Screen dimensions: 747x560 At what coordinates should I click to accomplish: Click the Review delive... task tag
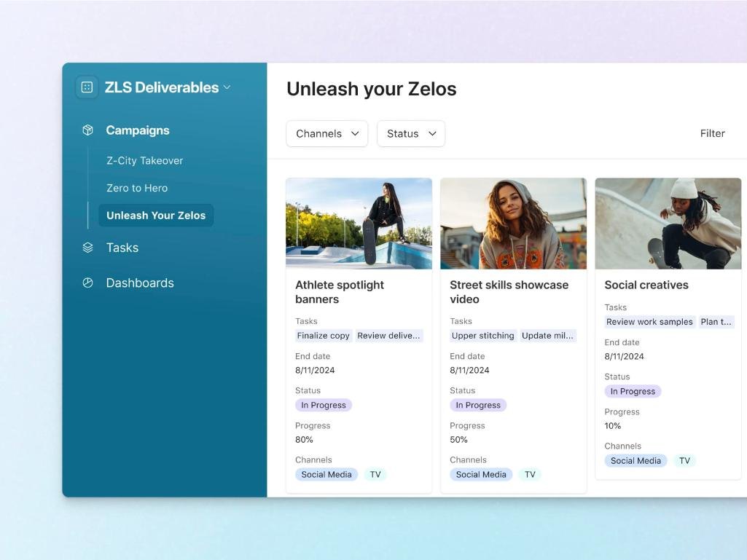[x=388, y=336]
